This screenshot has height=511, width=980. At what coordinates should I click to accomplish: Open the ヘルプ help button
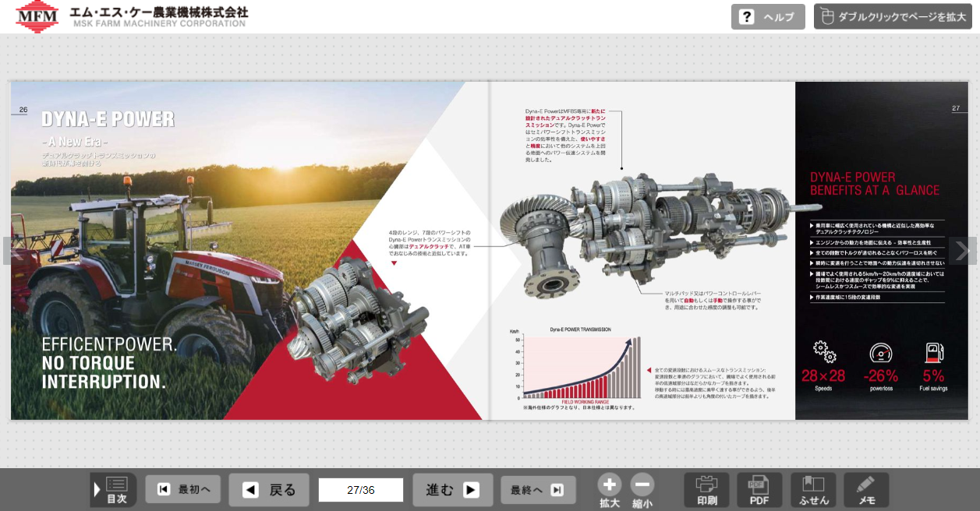point(767,17)
